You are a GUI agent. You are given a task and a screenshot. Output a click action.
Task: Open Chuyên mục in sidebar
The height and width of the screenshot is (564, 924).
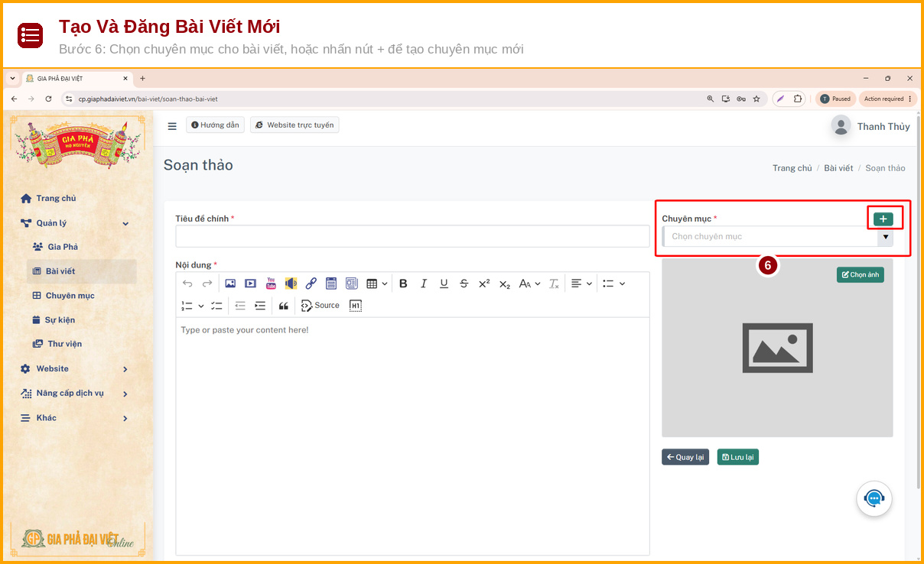pos(63,296)
